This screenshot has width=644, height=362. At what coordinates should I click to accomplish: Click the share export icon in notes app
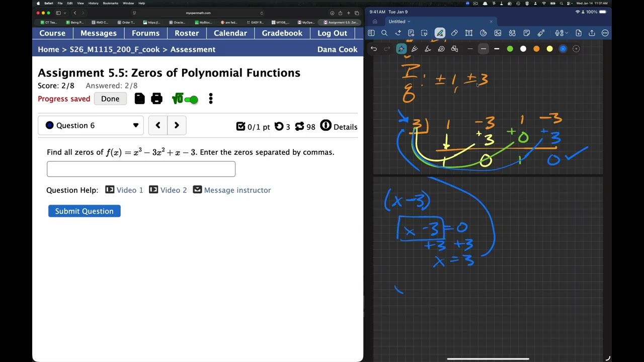tap(592, 33)
